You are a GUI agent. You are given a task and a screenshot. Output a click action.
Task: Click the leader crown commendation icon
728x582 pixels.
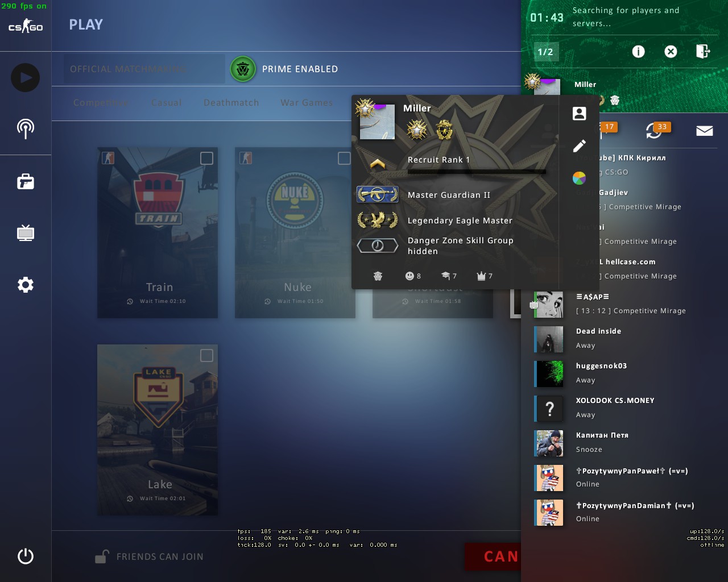[x=481, y=276]
